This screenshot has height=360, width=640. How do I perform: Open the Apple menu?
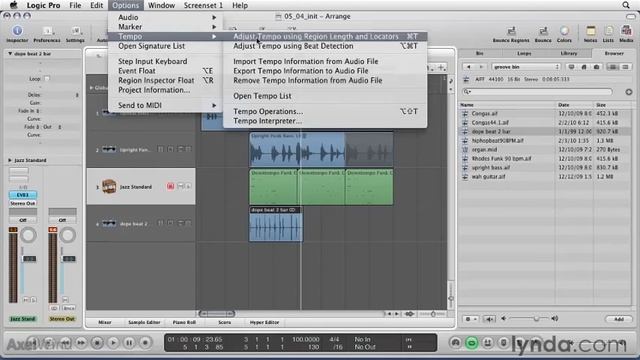tap(13, 5)
